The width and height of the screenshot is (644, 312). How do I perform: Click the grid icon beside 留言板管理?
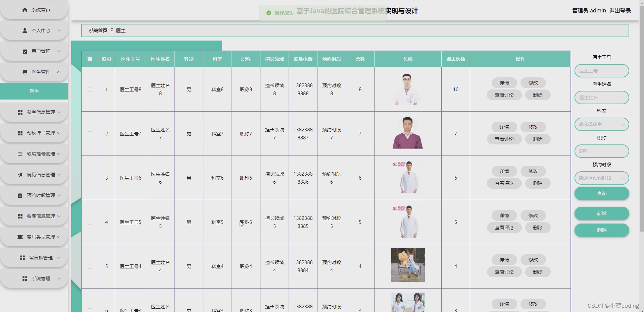coord(22,258)
